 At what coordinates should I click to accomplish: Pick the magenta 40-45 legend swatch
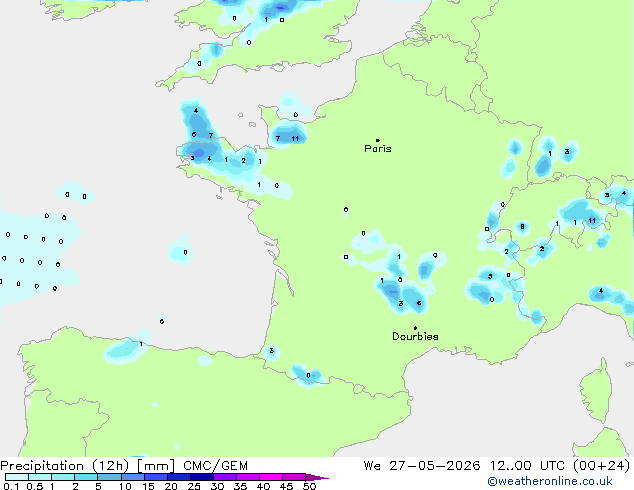[x=271, y=477]
